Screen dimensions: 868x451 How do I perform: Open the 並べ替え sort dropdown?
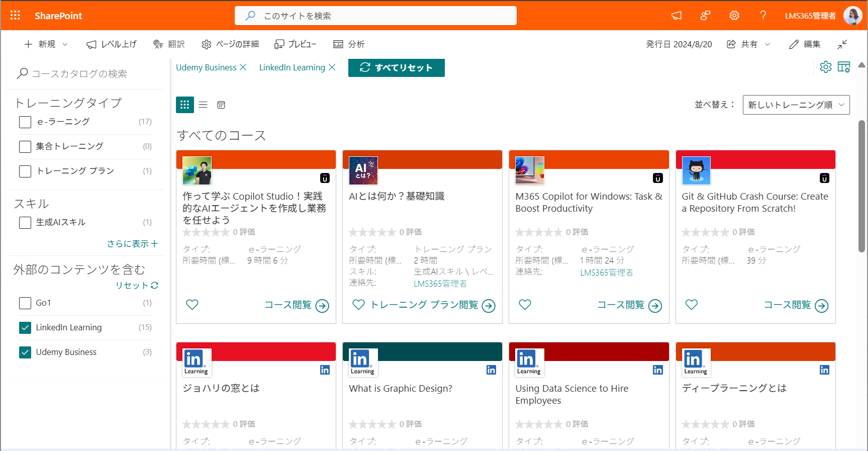[796, 105]
